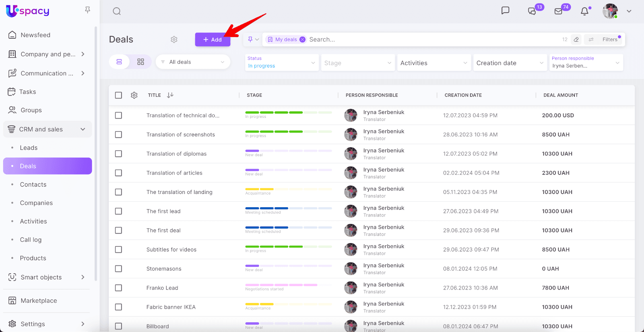644x332 pixels.
Task: Tick the checkbox for Franko Lead
Action: click(118, 288)
